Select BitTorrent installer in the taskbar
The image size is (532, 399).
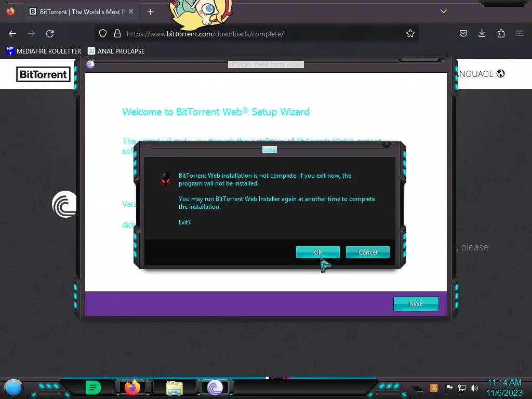pos(215,388)
